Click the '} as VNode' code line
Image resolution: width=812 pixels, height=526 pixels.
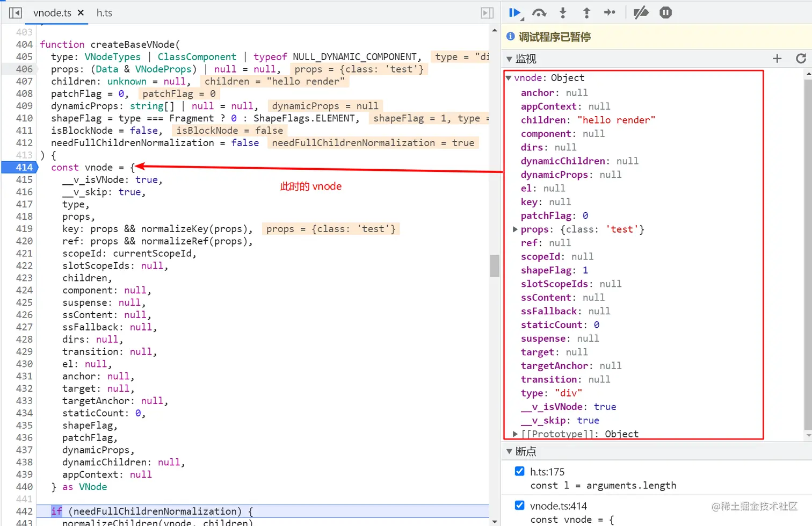click(x=79, y=487)
